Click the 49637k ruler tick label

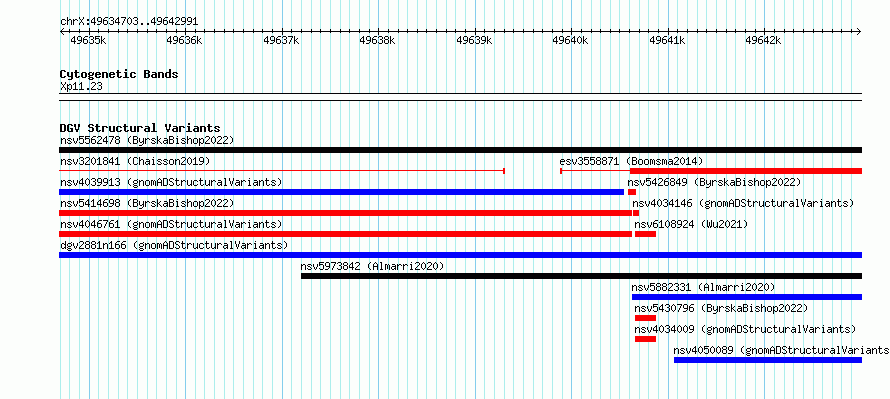[x=282, y=40]
